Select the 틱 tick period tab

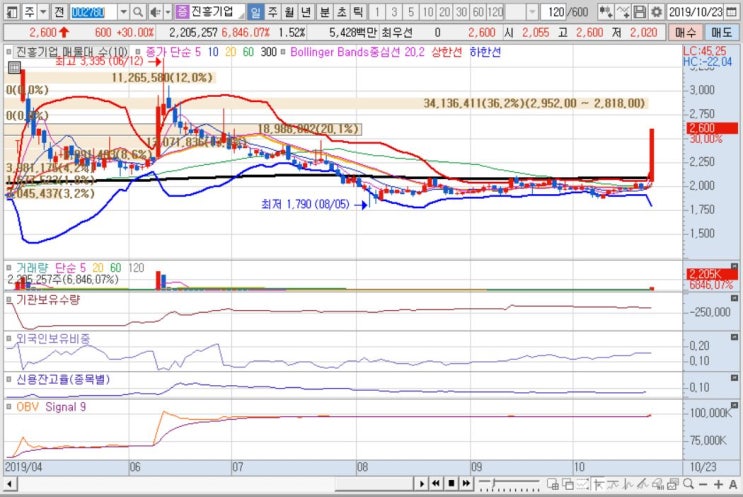click(358, 11)
